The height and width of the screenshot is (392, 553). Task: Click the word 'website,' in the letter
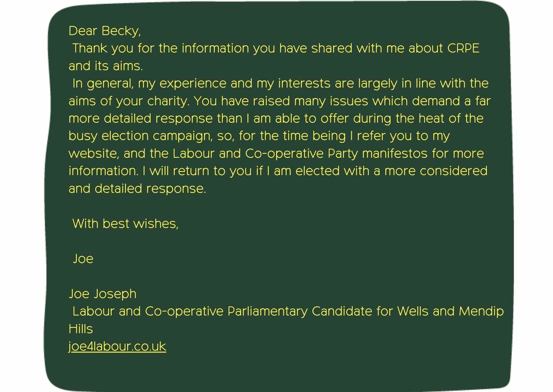[x=94, y=154]
